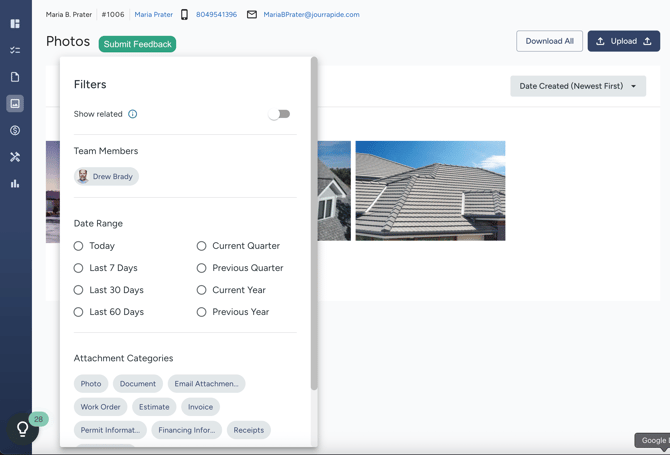Toggle the Show related switch
Image resolution: width=670 pixels, height=455 pixels.
point(279,114)
